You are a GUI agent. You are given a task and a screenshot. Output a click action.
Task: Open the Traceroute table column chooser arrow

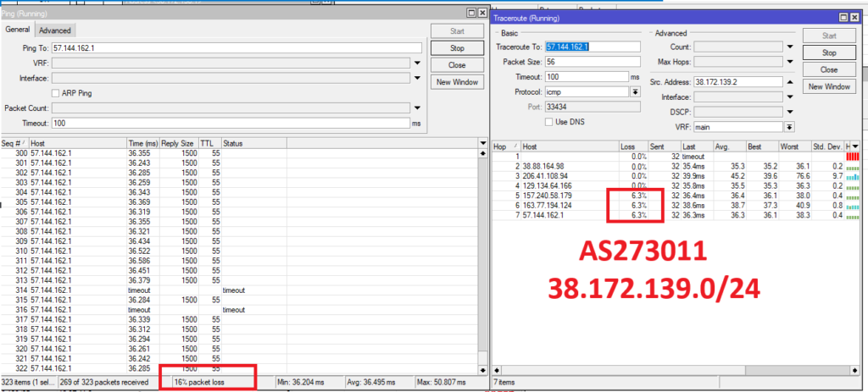tap(856, 146)
